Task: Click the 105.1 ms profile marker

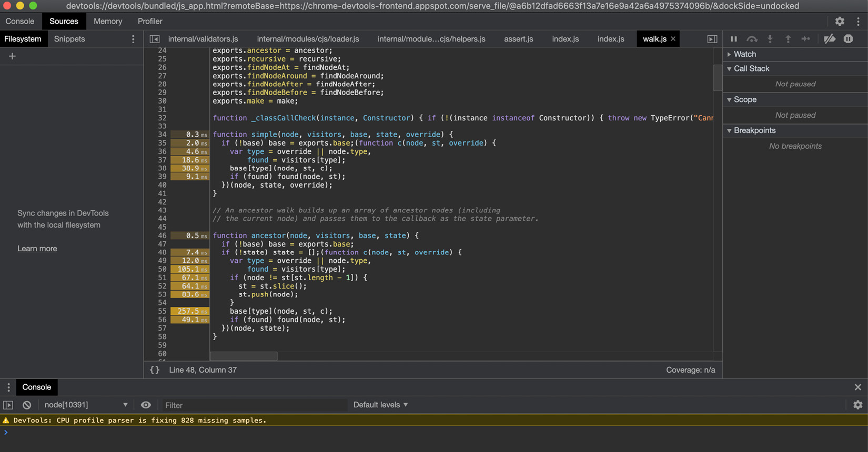Action: [x=189, y=269]
